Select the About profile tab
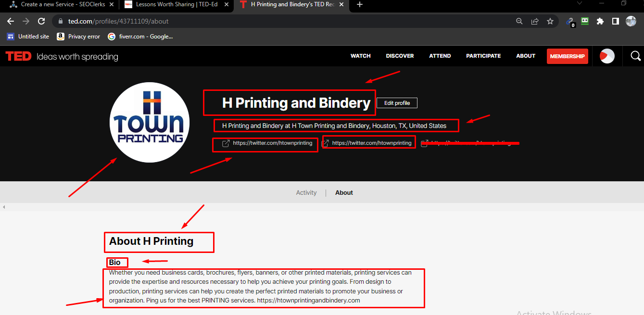The width and height of the screenshot is (644, 315). (344, 193)
